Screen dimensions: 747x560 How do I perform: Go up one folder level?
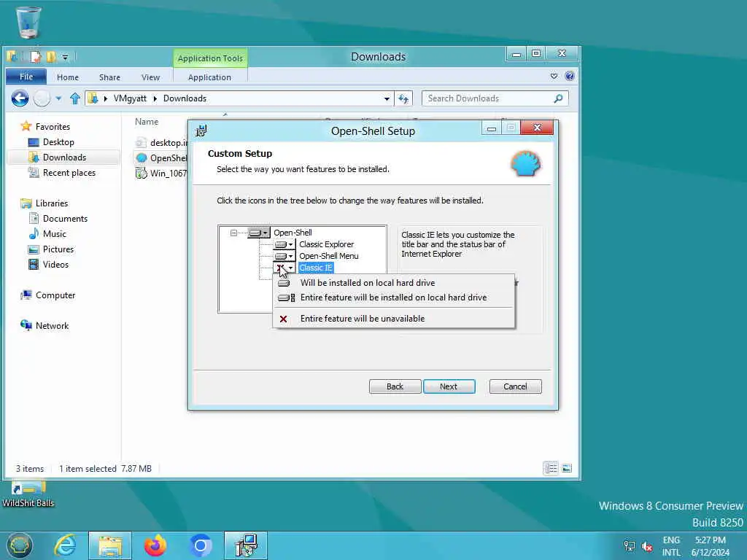pos(75,98)
